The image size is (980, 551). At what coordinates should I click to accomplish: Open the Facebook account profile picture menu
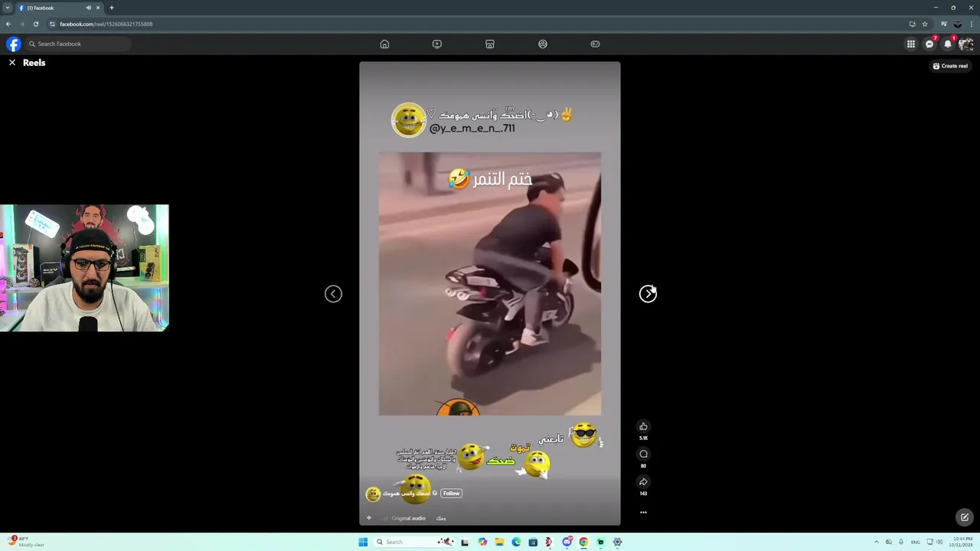[966, 44]
